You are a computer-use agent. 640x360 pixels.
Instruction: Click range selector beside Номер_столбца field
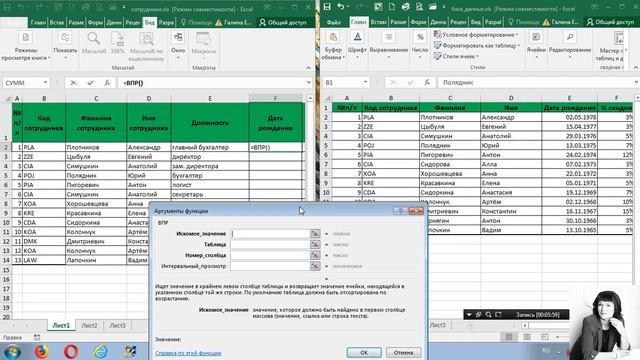click(x=315, y=255)
